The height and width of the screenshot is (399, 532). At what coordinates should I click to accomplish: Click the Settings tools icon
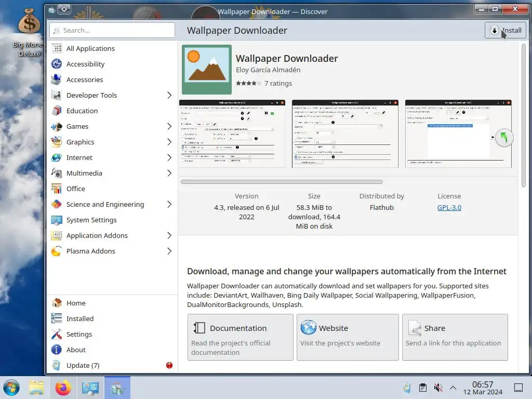(57, 334)
